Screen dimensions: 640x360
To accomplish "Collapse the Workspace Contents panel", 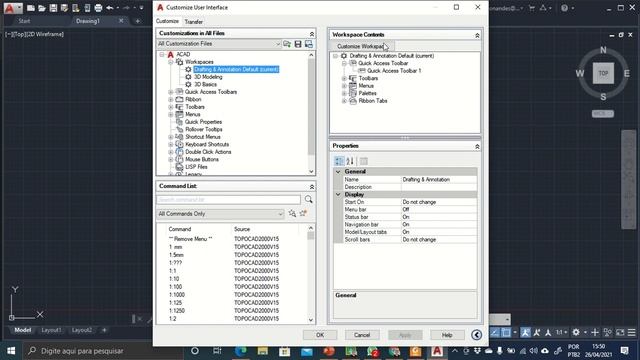I will pos(477,36).
